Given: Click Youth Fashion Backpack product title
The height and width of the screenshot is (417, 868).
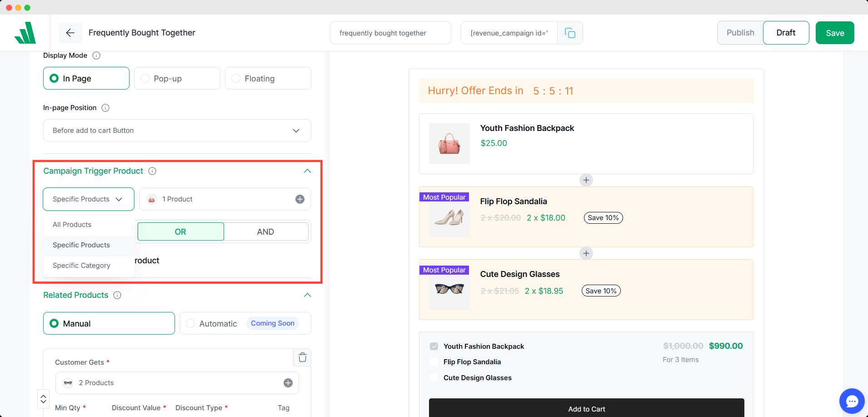Looking at the screenshot, I should point(527,128).
